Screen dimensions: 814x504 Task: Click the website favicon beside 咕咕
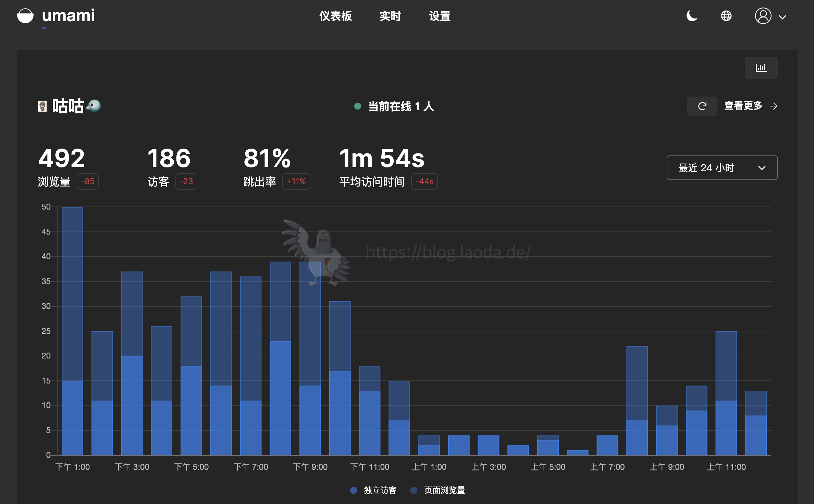(x=42, y=106)
